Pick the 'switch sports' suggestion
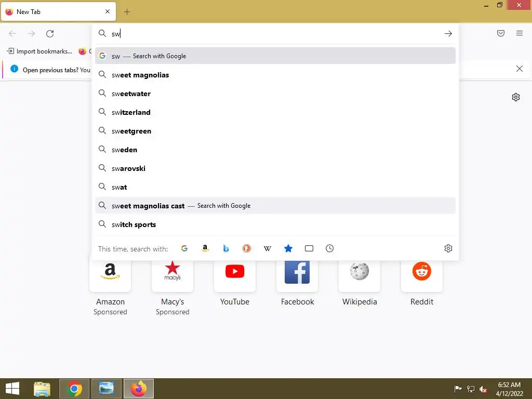The width and height of the screenshot is (532, 399). (275, 224)
